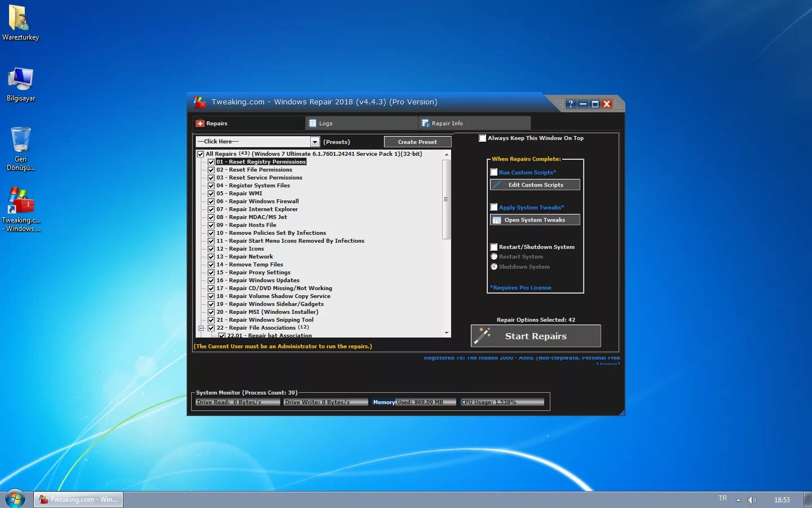Enable Apply System Tweaks checkbox

click(x=494, y=207)
